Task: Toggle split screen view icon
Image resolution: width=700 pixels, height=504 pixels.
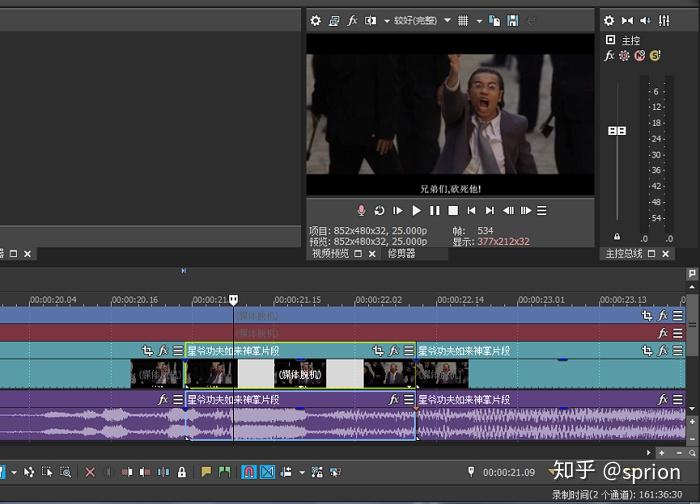Action: point(370,21)
